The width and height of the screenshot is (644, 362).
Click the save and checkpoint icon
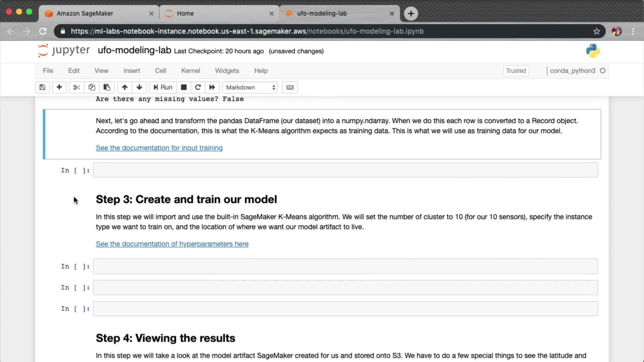coord(42,87)
